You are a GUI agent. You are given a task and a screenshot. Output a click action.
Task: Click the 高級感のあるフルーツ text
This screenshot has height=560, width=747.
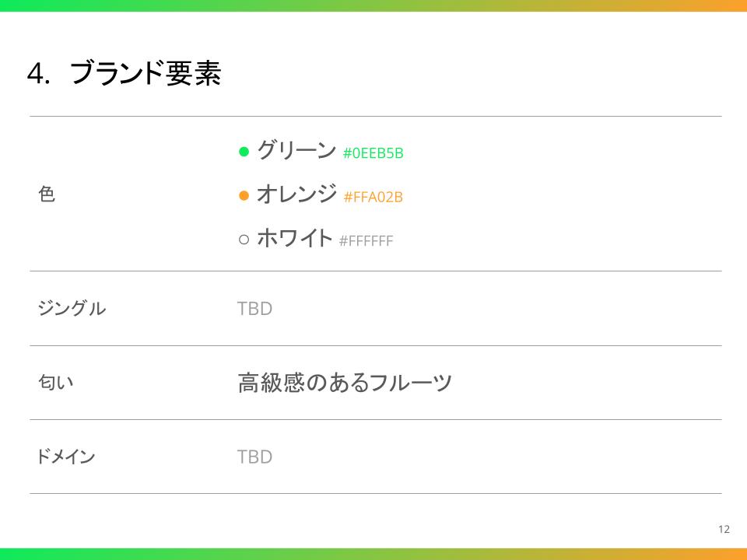[345, 383]
